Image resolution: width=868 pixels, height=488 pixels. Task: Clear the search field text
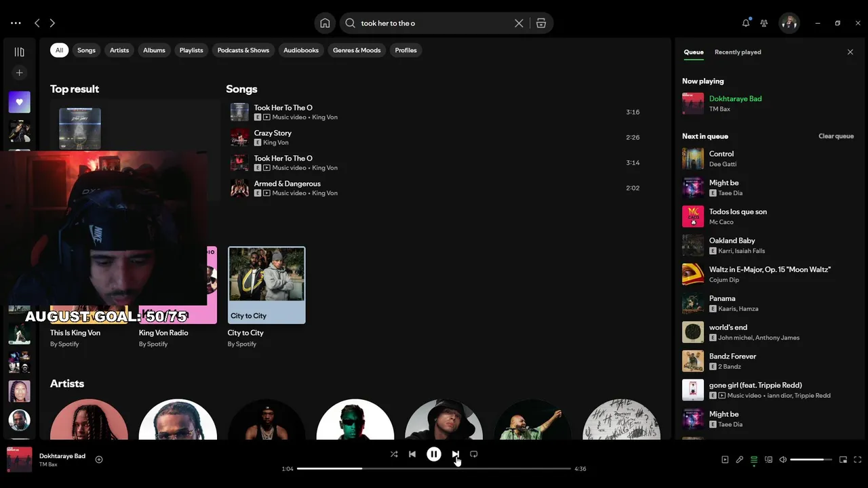[519, 23]
